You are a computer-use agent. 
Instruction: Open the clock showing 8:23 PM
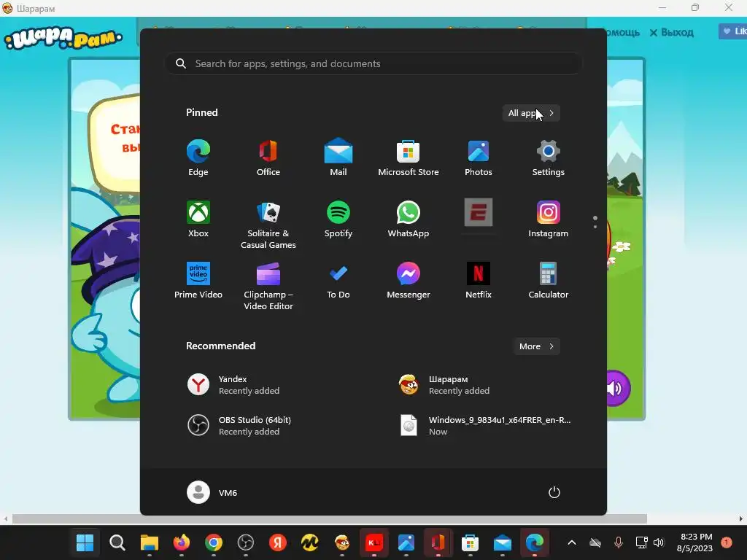[x=695, y=542]
